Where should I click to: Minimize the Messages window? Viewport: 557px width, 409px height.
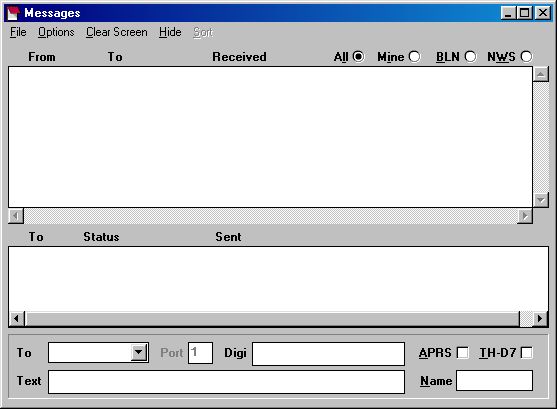point(508,13)
